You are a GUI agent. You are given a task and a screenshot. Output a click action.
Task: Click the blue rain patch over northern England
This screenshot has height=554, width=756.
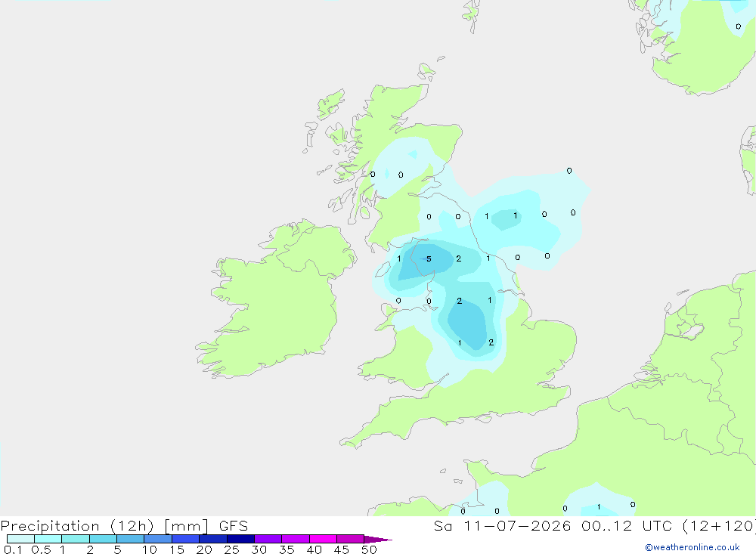(468, 323)
